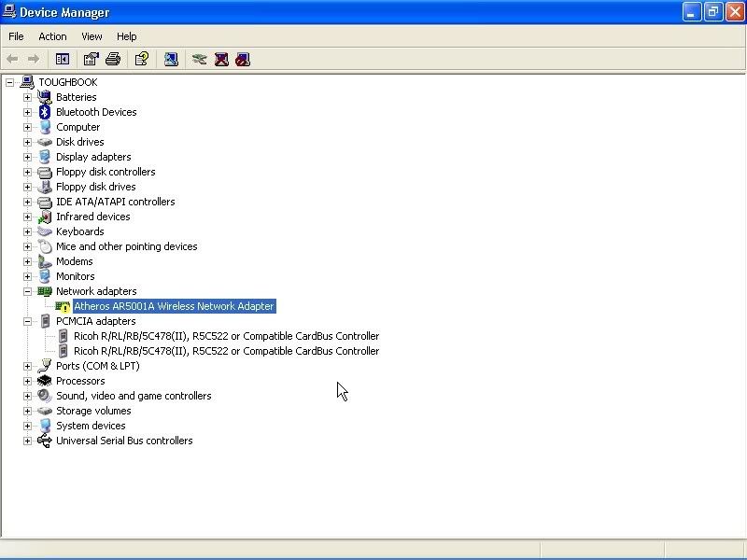The width and height of the screenshot is (747, 560).
Task: Select the "Monitors" label
Action: 76,276
